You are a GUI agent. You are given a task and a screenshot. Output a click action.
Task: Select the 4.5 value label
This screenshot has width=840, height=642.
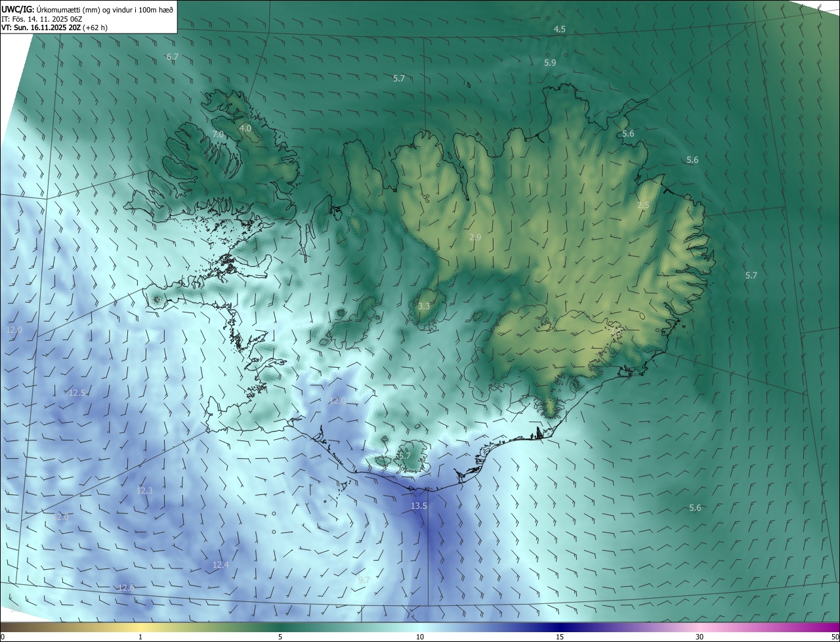pyautogui.click(x=560, y=30)
